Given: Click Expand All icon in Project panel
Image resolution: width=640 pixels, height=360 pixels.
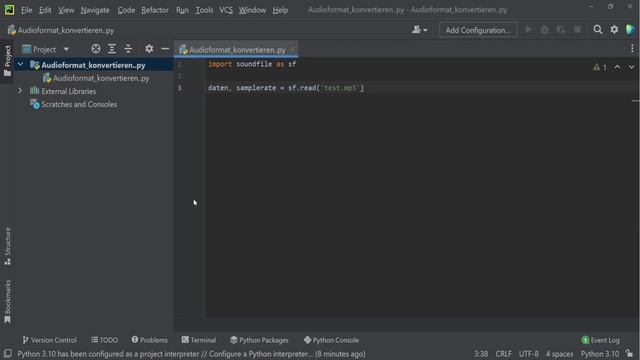Looking at the screenshot, I should point(112,49).
